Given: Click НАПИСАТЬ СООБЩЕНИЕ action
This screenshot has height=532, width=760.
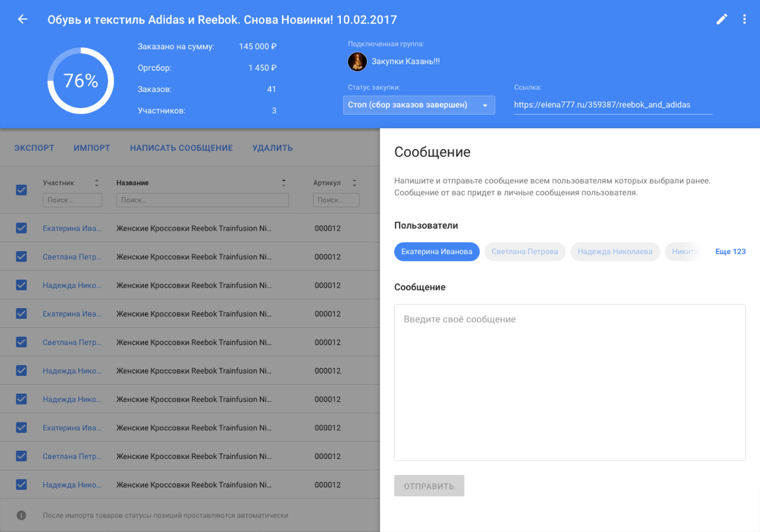Looking at the screenshot, I should pyautogui.click(x=181, y=148).
